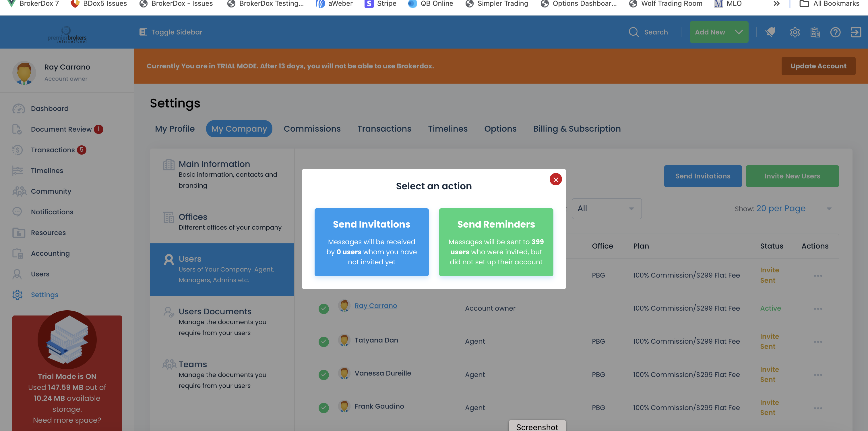Open actions menu for first PBG row
The height and width of the screenshot is (431, 868).
tap(818, 276)
